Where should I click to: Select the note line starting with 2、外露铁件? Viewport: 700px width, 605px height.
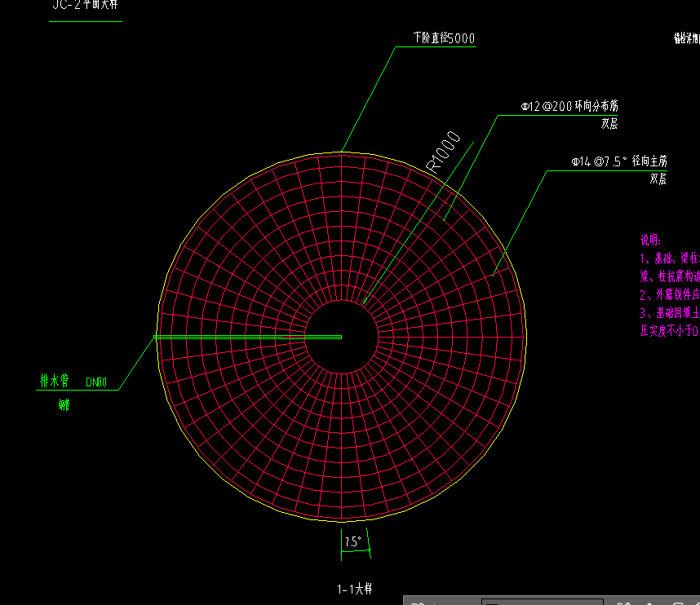(x=670, y=294)
